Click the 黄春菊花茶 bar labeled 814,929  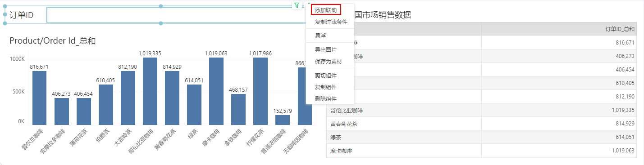(172, 98)
